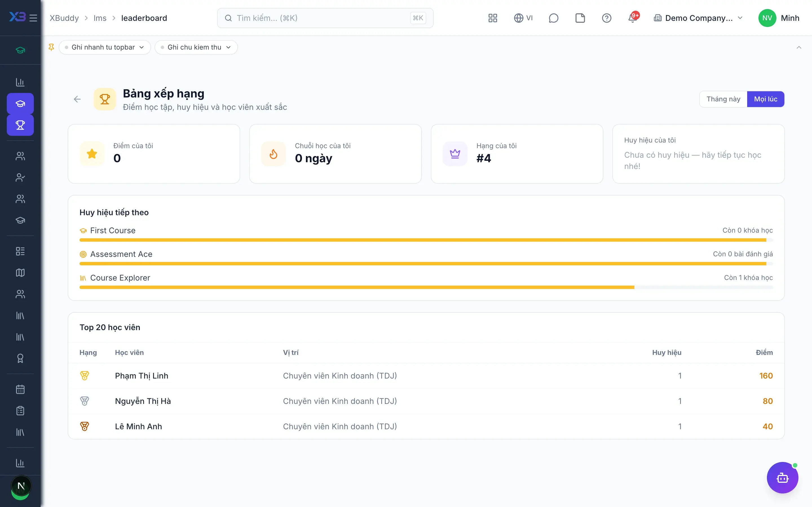Switch leaderboard to Tháng này
The image size is (812, 507).
[723, 99]
